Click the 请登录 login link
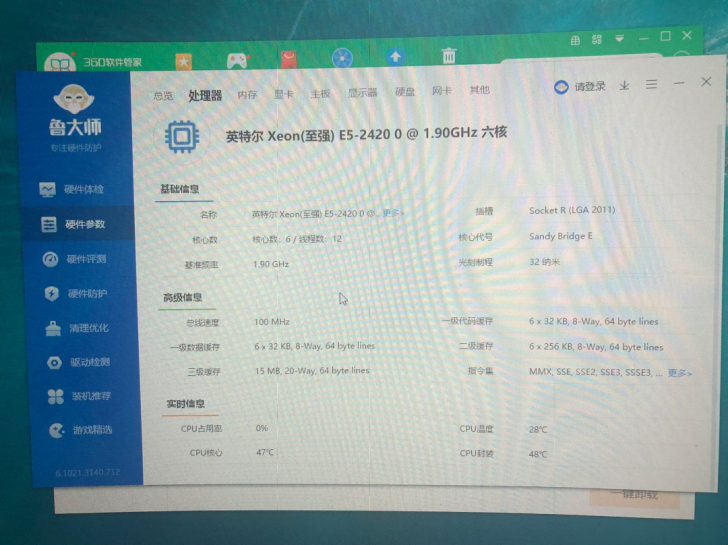 [x=590, y=86]
